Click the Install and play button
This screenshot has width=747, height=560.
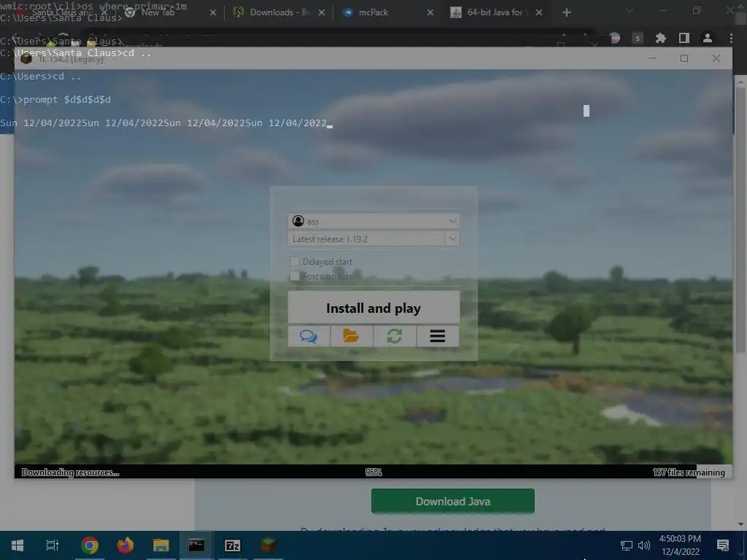(373, 308)
